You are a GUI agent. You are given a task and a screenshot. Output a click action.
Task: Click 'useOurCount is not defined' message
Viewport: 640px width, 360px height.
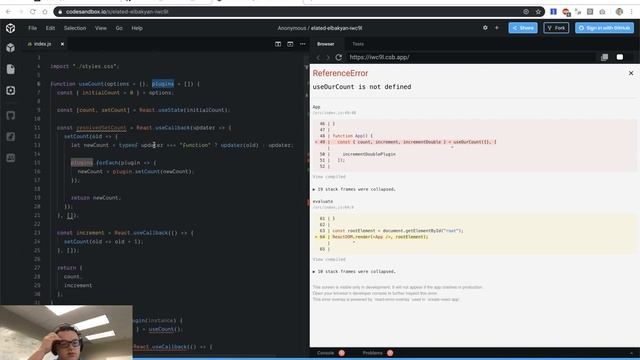point(362,87)
